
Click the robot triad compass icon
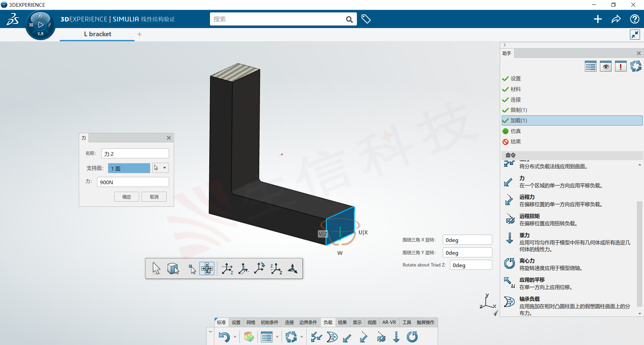pyautogui.click(x=292, y=268)
